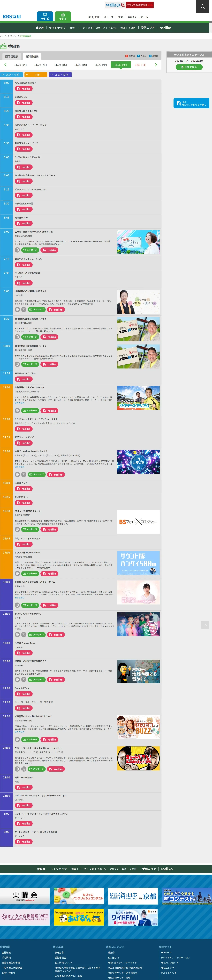Expand 続きを読む for 五藤めぐみ 18:00 program

tap(19, 598)
